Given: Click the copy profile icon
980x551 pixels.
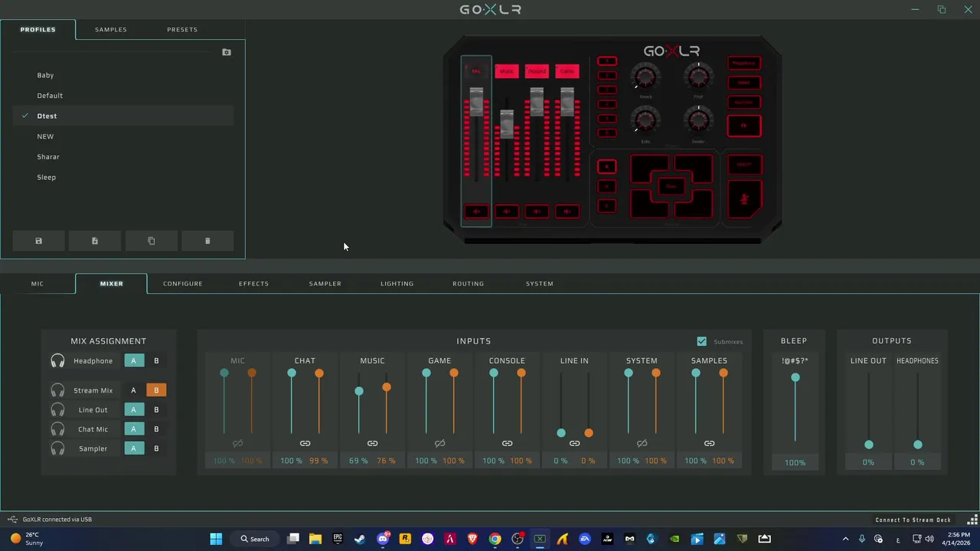Looking at the screenshot, I should pos(151,241).
